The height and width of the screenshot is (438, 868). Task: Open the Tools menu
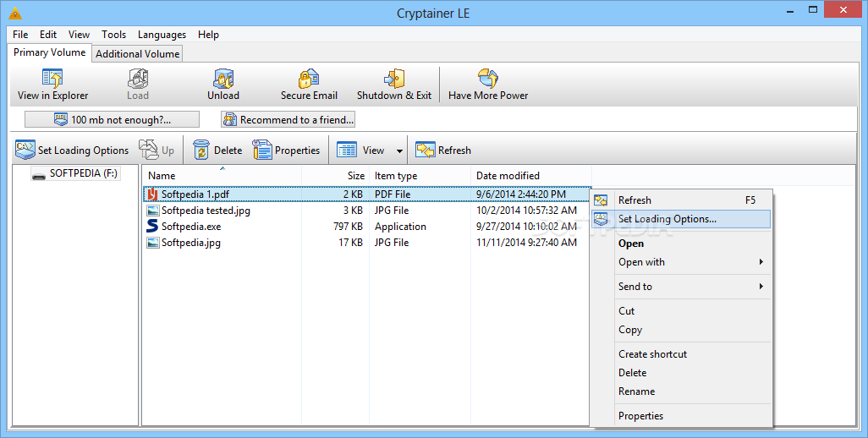113,35
